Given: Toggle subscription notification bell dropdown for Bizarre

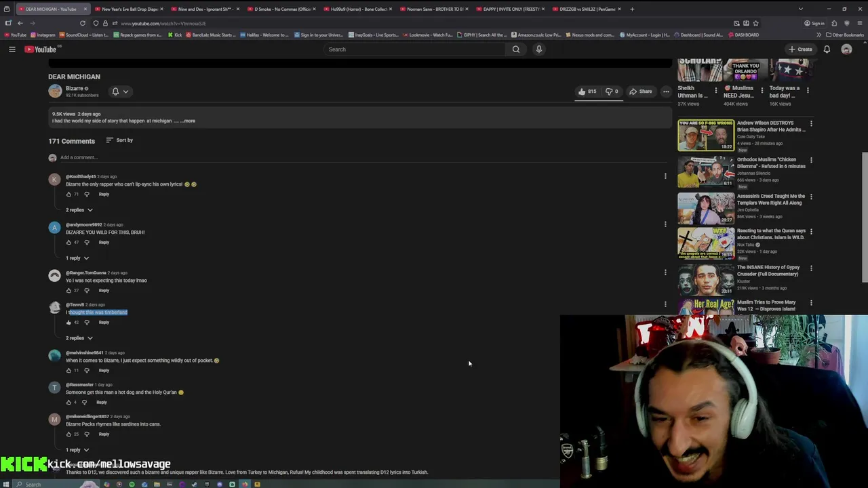Looking at the screenshot, I should pos(120,91).
